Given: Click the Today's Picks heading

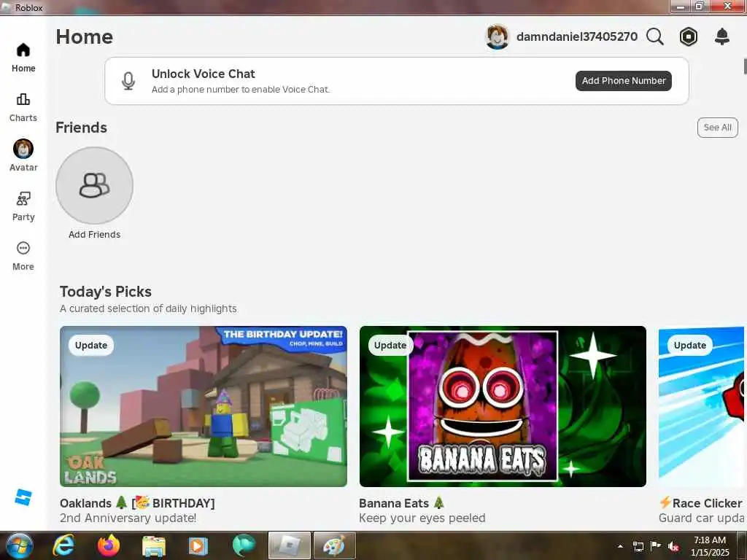Looking at the screenshot, I should pos(106,292).
